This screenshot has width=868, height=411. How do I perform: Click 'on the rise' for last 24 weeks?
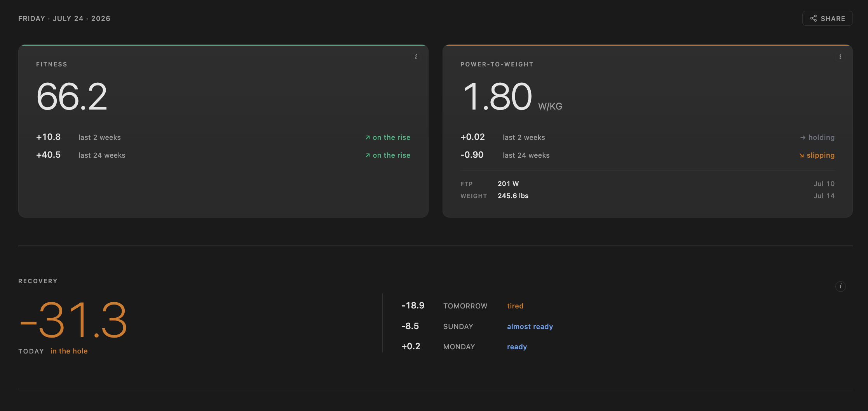(x=388, y=155)
